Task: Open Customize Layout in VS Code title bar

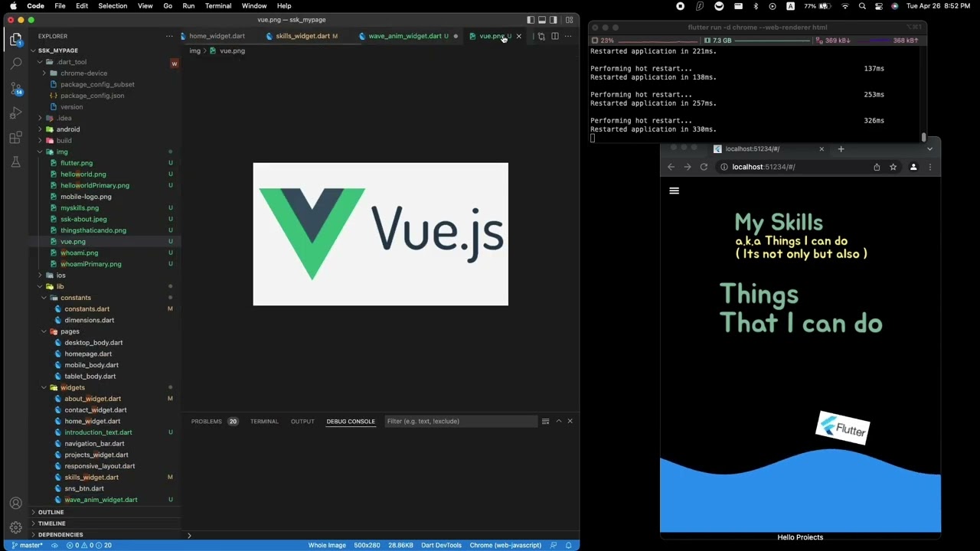Action: click(569, 20)
